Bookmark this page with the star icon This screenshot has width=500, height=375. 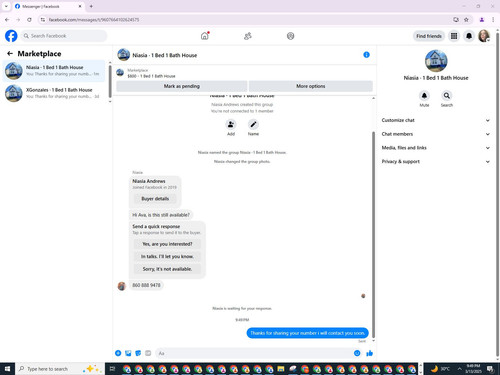tap(466, 20)
